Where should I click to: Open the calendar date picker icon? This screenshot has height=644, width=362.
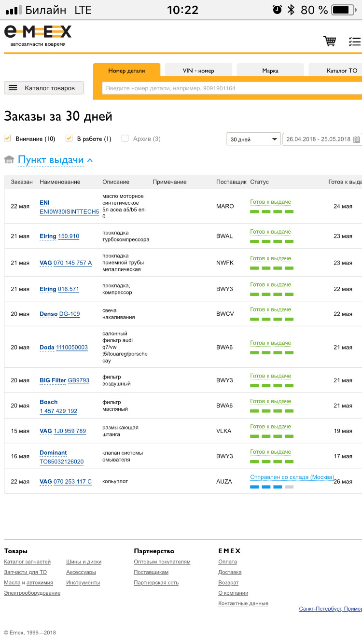tap(357, 140)
